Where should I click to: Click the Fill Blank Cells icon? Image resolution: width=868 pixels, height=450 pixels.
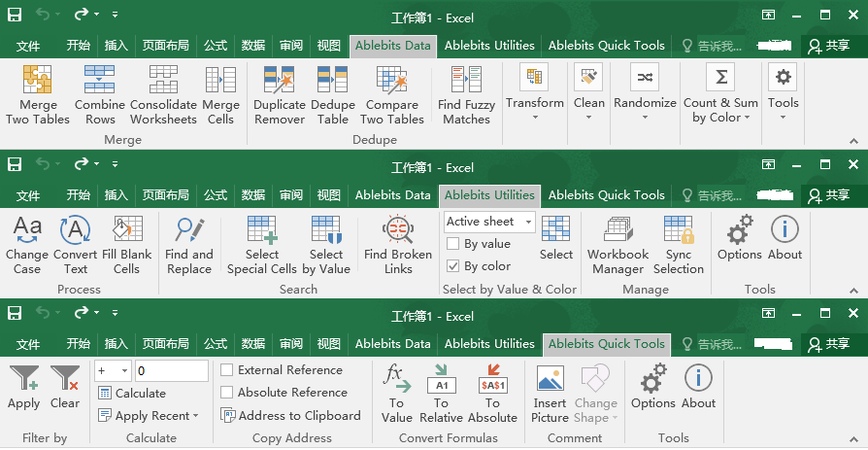pyautogui.click(x=127, y=230)
